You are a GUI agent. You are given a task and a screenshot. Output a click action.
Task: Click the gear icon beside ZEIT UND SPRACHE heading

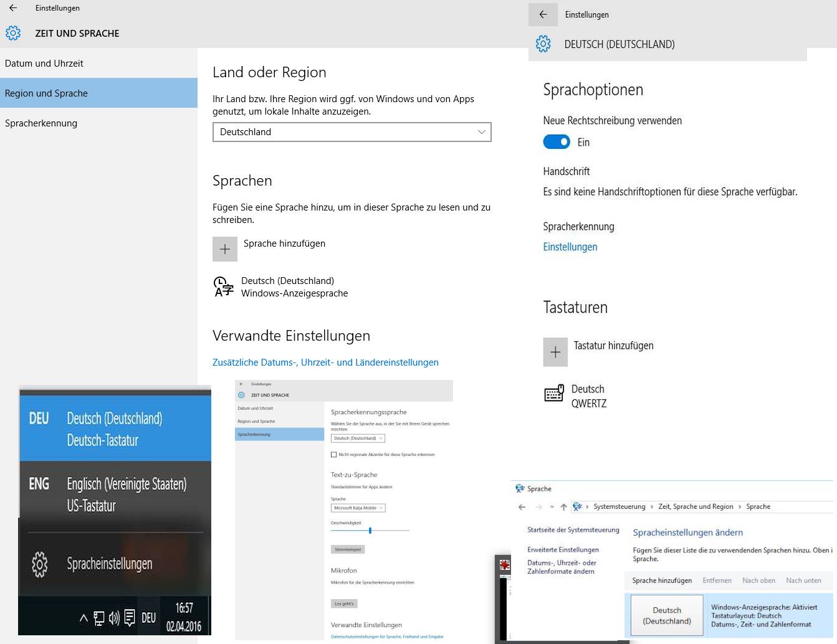pos(13,33)
